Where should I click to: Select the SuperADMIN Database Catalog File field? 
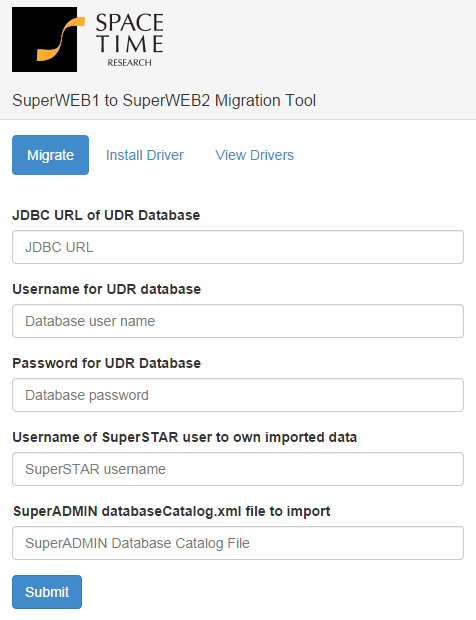[238, 543]
